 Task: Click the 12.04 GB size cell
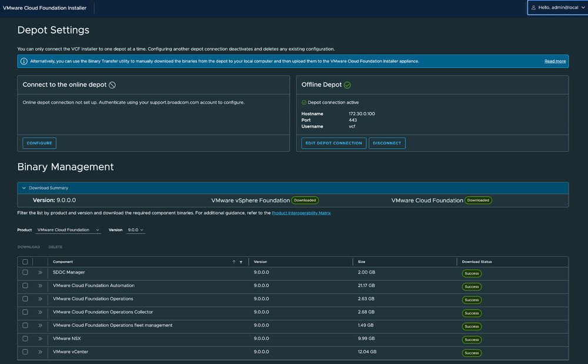[x=367, y=352]
